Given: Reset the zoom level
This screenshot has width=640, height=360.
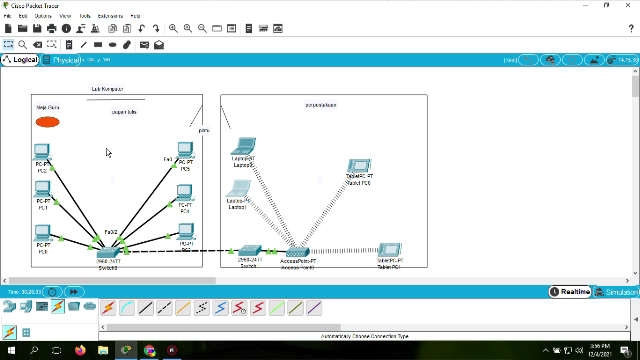Looking at the screenshot, I should coord(188,28).
